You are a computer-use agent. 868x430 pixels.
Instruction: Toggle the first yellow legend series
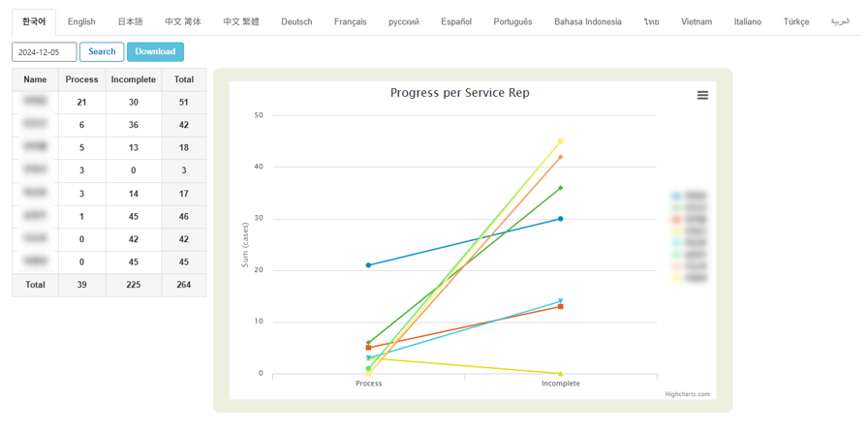pos(689,231)
